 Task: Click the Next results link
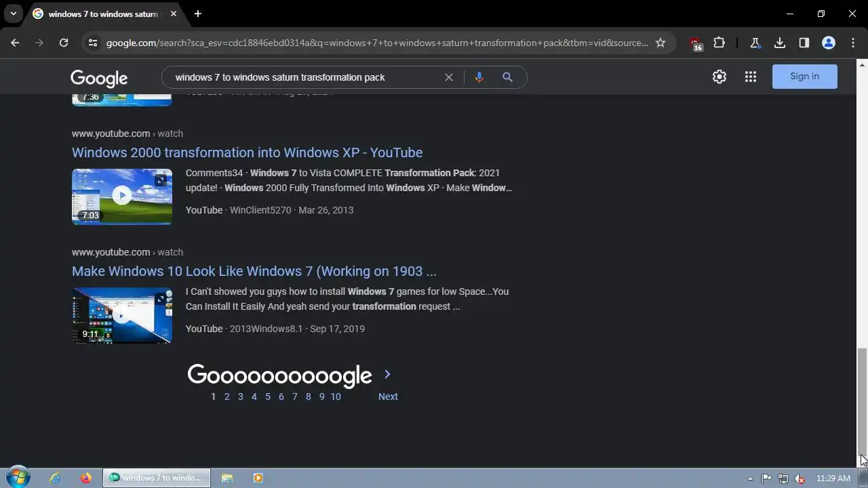point(388,396)
